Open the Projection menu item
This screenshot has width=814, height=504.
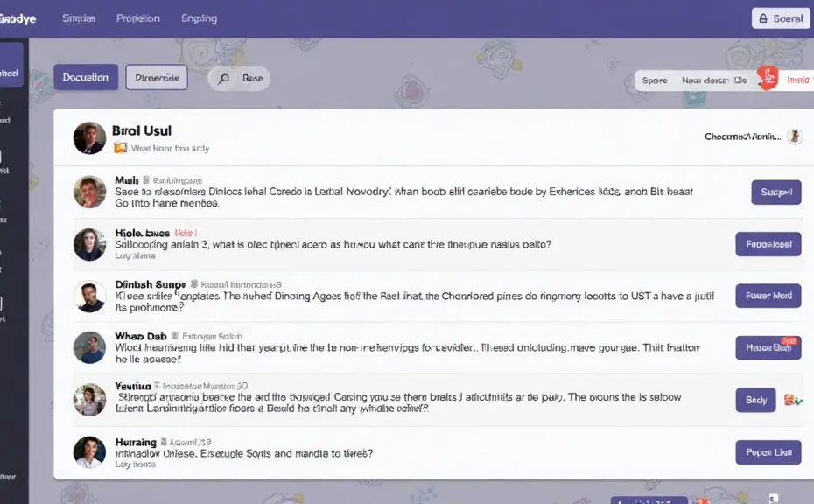138,18
